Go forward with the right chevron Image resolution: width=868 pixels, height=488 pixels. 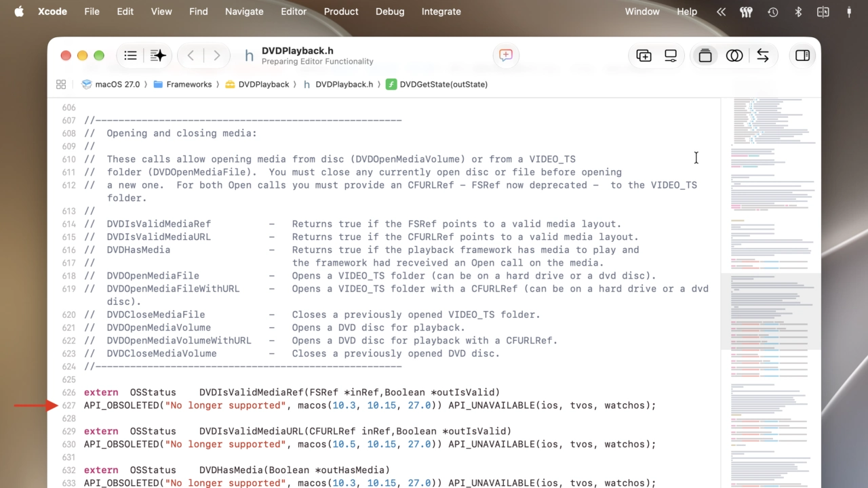click(216, 56)
